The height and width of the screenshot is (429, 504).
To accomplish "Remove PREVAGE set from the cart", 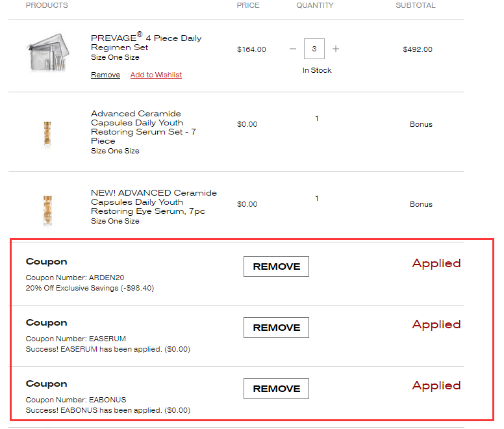I will coord(105,75).
